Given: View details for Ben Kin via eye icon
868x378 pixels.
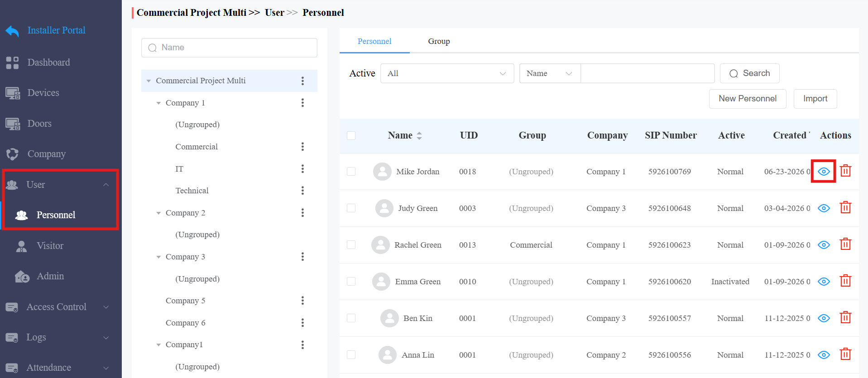Looking at the screenshot, I should (824, 318).
